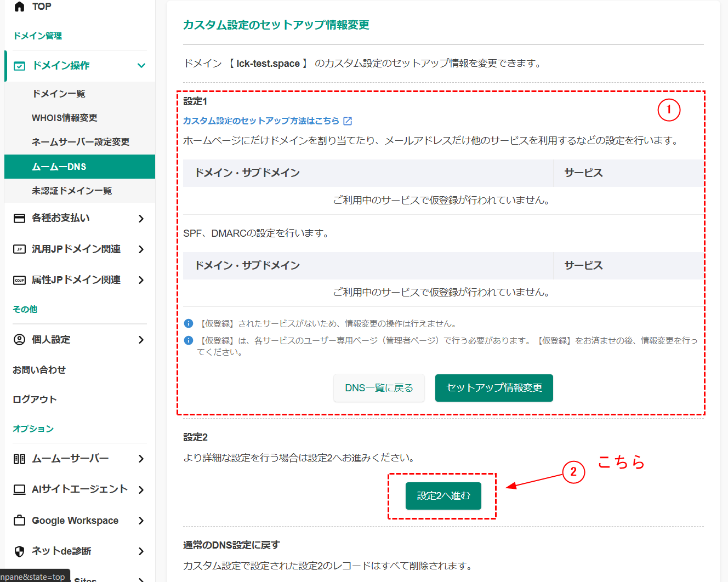Image resolution: width=728 pixels, height=582 pixels.
Task: Click the TOP home icon
Action: click(x=19, y=7)
